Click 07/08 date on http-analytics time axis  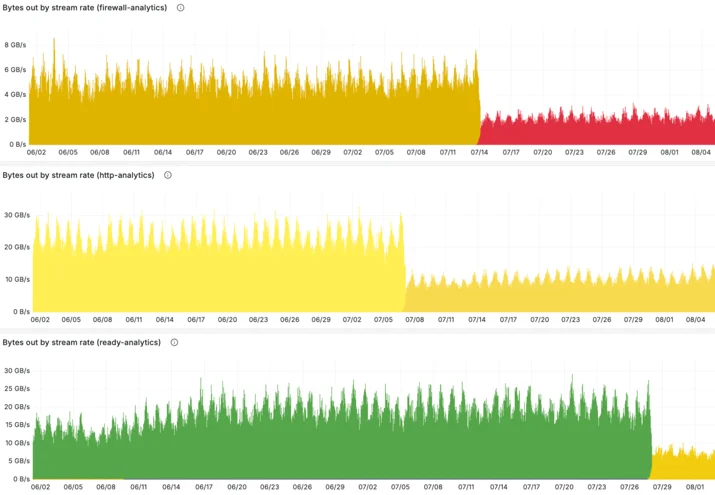pyautogui.click(x=414, y=320)
